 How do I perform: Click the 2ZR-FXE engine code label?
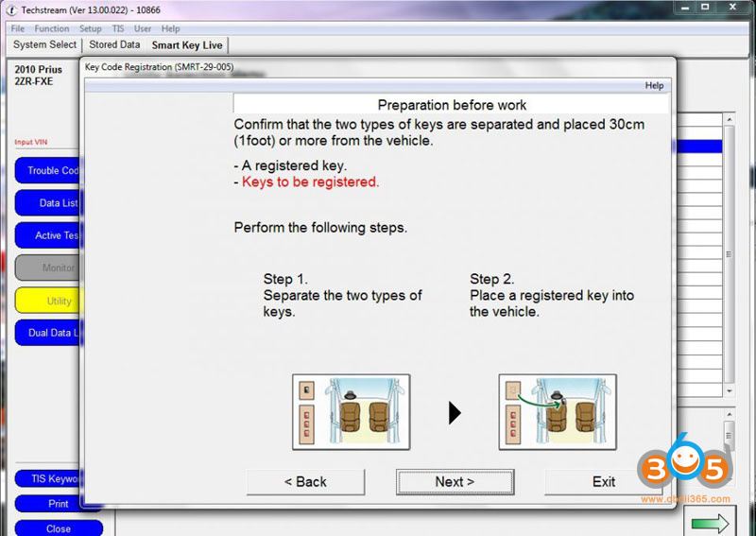(x=33, y=81)
